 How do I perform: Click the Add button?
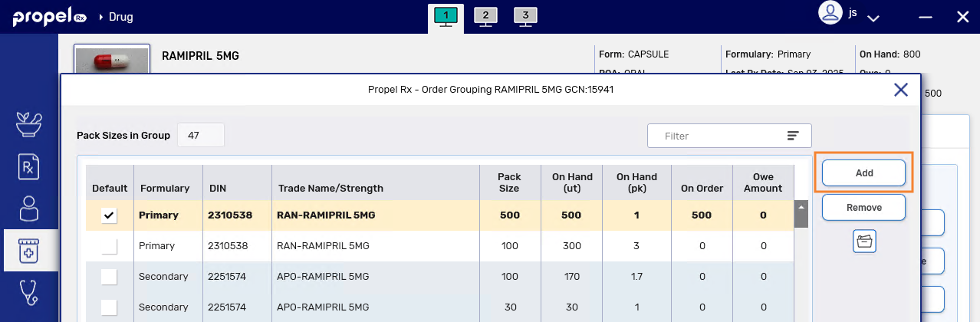pos(863,173)
